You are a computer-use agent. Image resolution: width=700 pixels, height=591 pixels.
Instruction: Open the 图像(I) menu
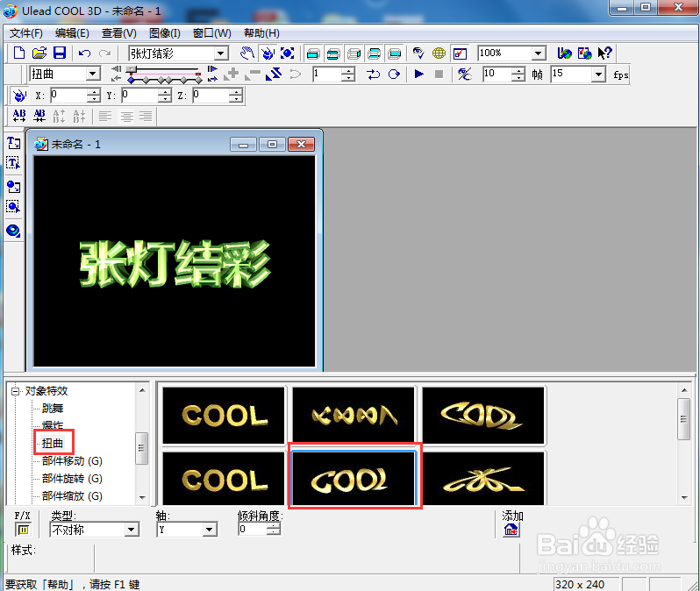pyautogui.click(x=164, y=33)
